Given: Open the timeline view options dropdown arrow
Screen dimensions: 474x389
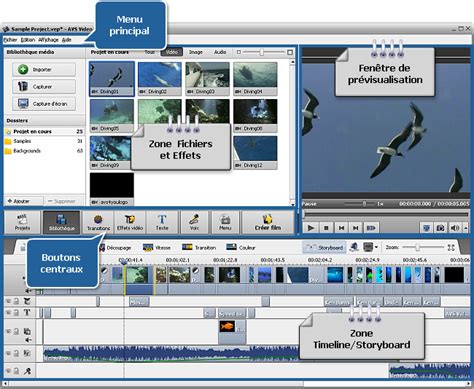Looking at the screenshot, I should [x=376, y=247].
